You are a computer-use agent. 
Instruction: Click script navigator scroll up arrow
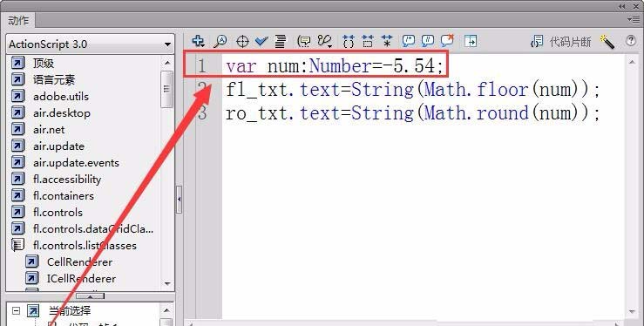[166, 310]
